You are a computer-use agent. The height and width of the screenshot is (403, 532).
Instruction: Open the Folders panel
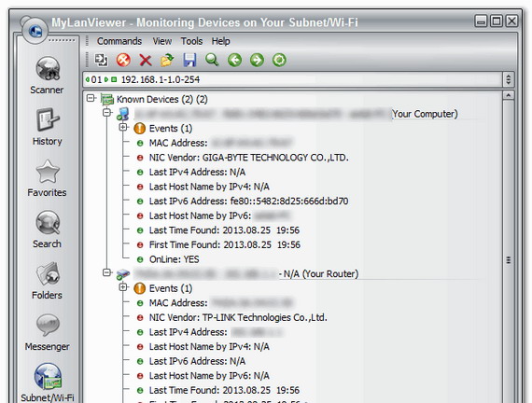[48, 281]
